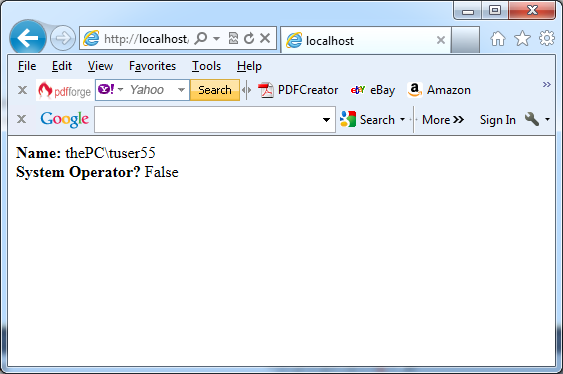The image size is (563, 374).
Task: Toggle Compatibility View broken-page icon
Action: click(233, 38)
